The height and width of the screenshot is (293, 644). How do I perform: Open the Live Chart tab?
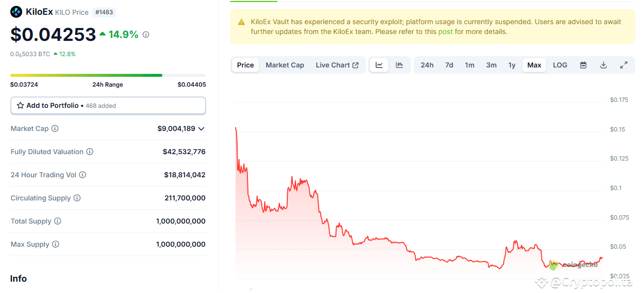tap(337, 65)
